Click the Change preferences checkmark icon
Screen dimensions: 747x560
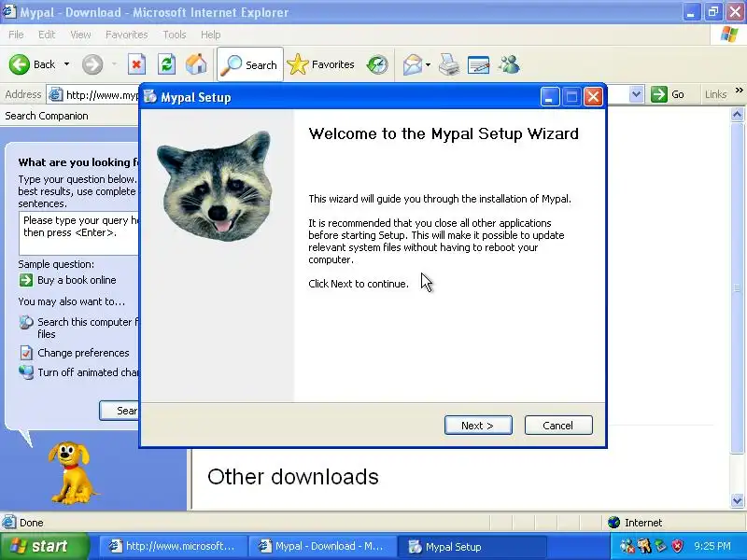[x=26, y=353]
